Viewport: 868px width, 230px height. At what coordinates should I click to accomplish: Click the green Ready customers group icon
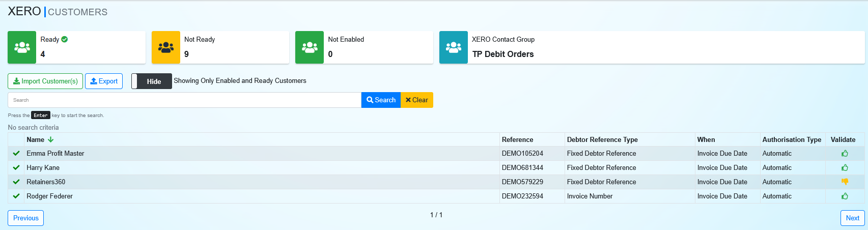click(x=22, y=47)
